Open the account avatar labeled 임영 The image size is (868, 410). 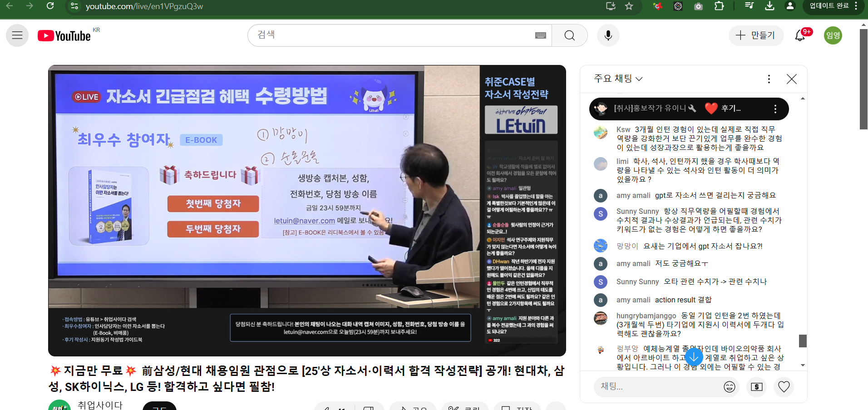click(x=833, y=35)
